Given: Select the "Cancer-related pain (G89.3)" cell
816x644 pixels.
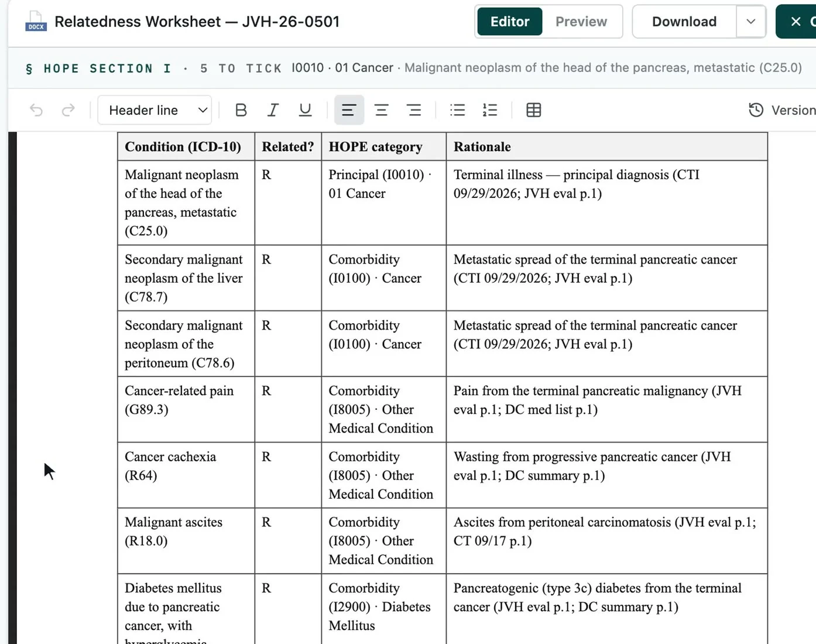Looking at the screenshot, I should 186,409.
